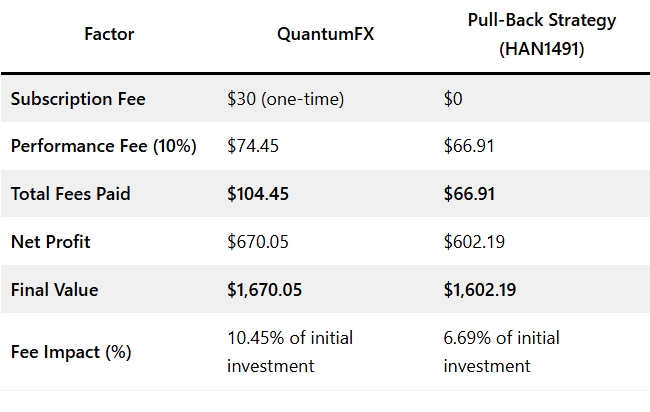This screenshot has width=650, height=412.
Task: Click Pull-Back Strategy's $66.91 performance fee cell
Action: 469,146
